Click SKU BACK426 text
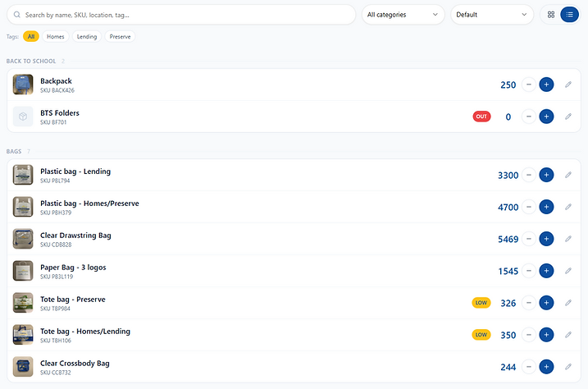Viewport: 588px width, 389px height. (x=57, y=90)
